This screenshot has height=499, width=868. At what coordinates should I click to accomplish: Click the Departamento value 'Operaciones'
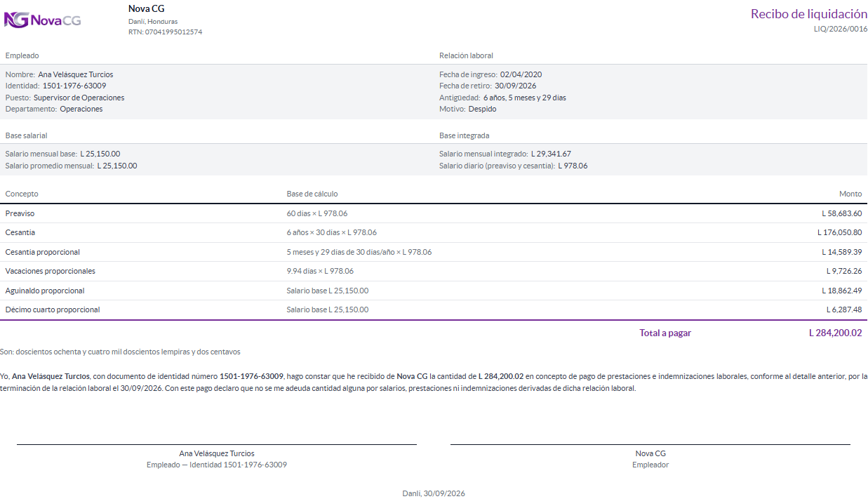(81, 109)
